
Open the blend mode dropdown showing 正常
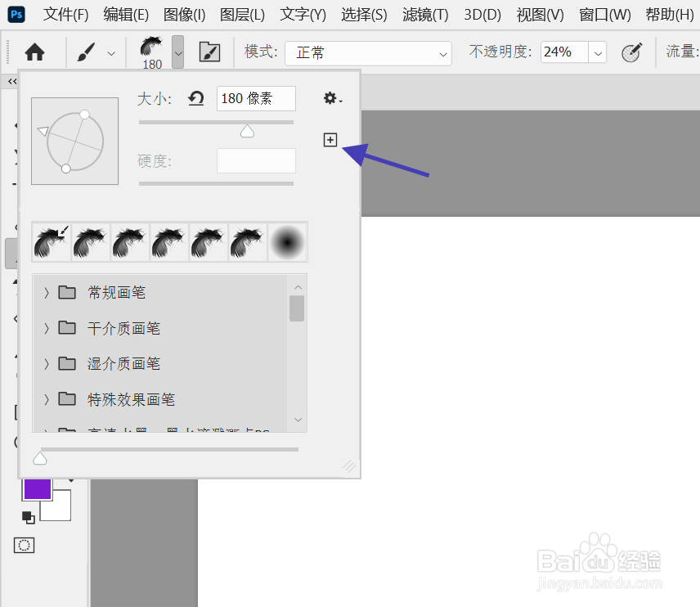pyautogui.click(x=367, y=52)
